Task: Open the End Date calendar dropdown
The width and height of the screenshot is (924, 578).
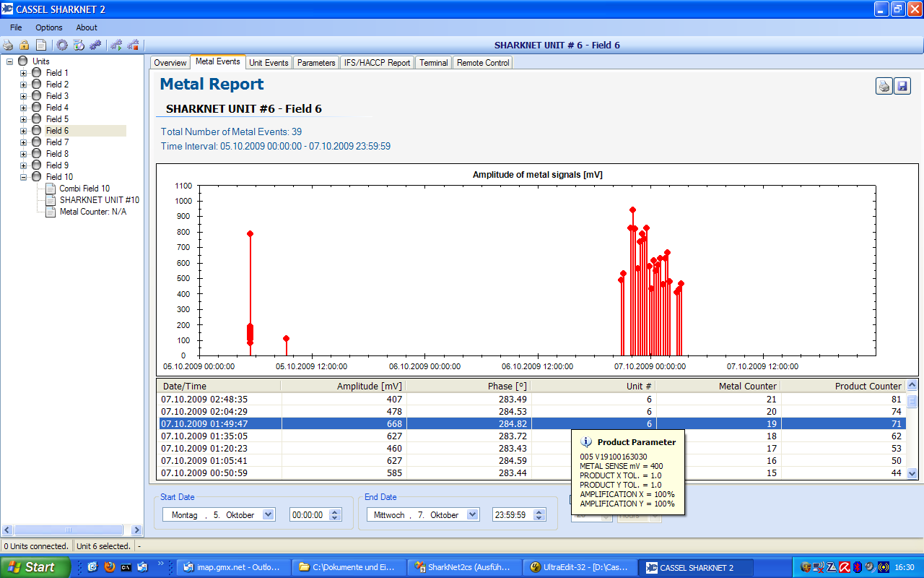Action: coord(472,515)
